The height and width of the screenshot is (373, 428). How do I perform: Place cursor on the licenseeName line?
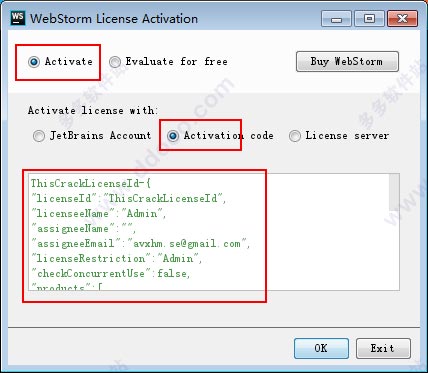coord(98,214)
